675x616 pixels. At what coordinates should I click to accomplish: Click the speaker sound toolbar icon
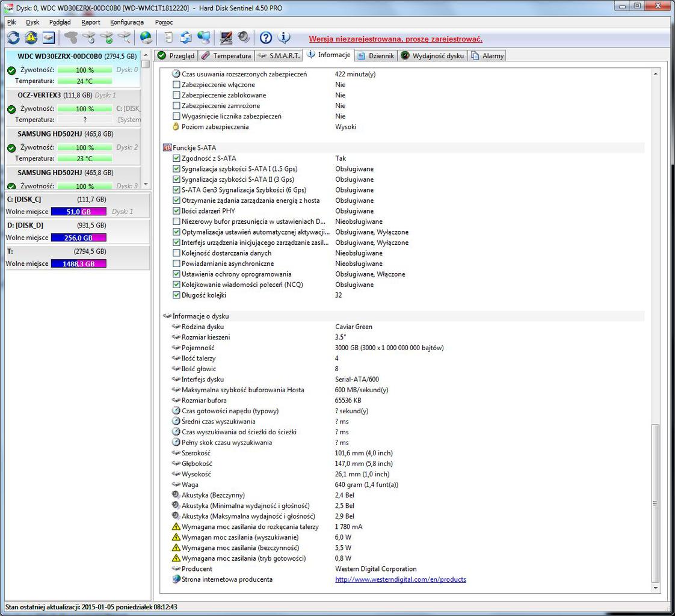click(x=244, y=38)
